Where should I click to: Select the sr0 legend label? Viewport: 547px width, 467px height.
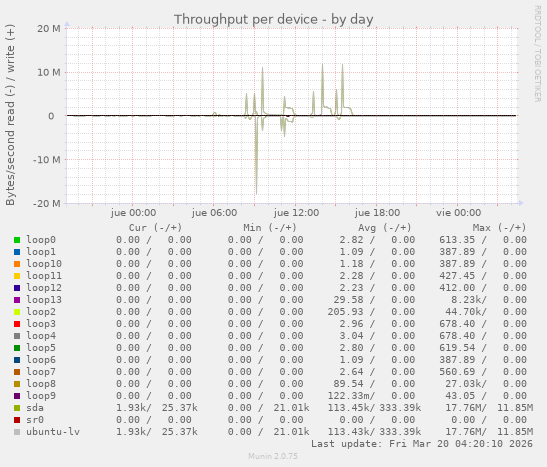[35, 420]
